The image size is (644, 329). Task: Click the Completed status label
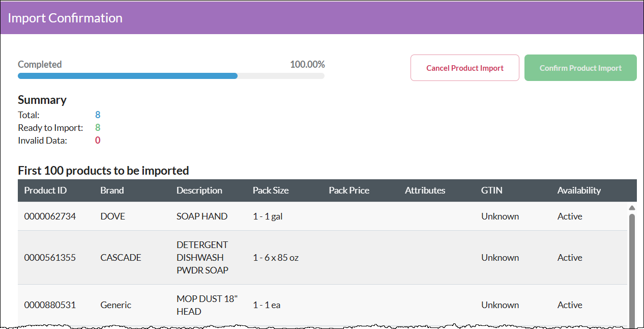[40, 65]
